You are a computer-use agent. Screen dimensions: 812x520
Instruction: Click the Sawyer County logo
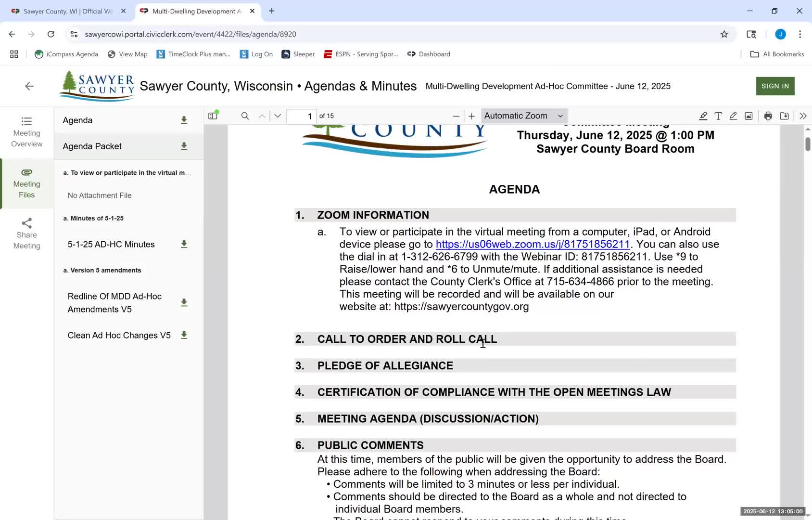97,86
